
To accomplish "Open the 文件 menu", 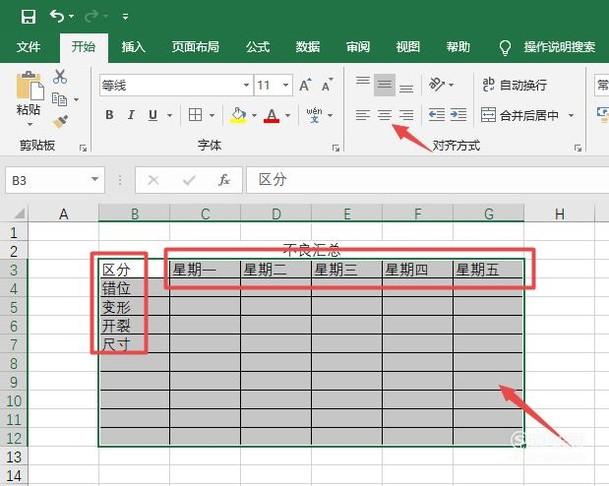I will coord(28,47).
